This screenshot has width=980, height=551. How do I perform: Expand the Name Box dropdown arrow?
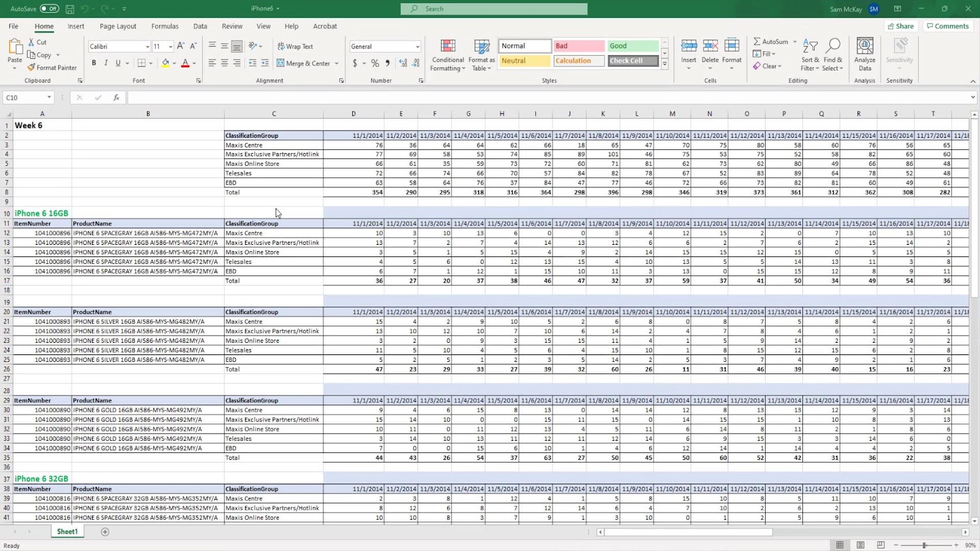pyautogui.click(x=49, y=97)
